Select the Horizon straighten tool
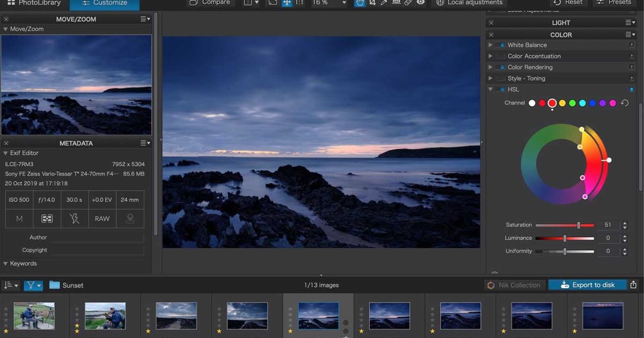Image resolution: width=644 pixels, height=338 pixels. [x=396, y=3]
